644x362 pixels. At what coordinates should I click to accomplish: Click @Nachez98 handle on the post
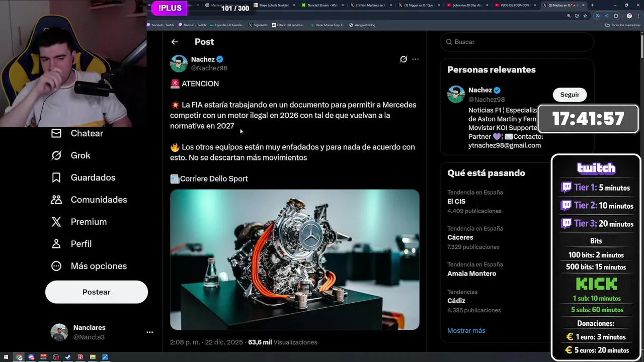coord(209,68)
